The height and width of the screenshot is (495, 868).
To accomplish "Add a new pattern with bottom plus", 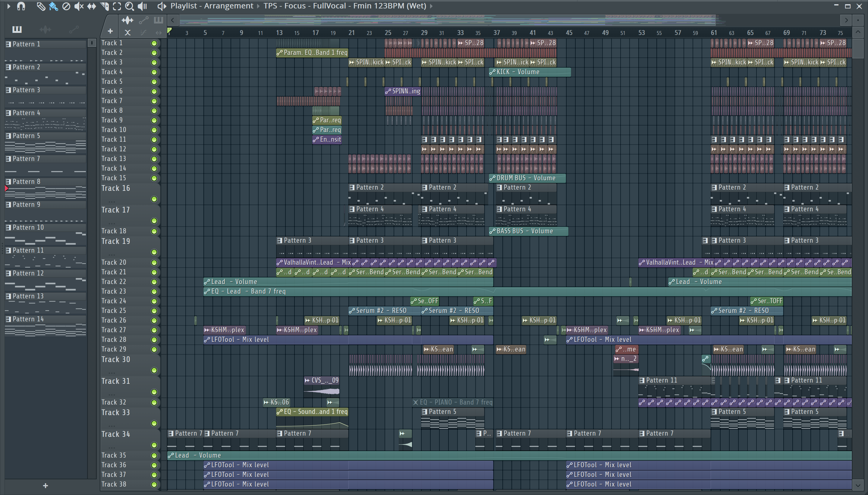I will 46,486.
